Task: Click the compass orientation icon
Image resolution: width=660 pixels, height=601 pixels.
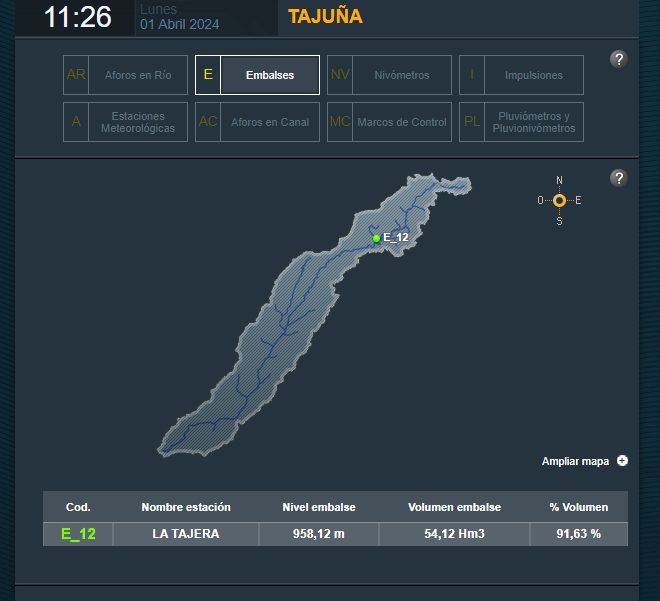Action: (559, 200)
